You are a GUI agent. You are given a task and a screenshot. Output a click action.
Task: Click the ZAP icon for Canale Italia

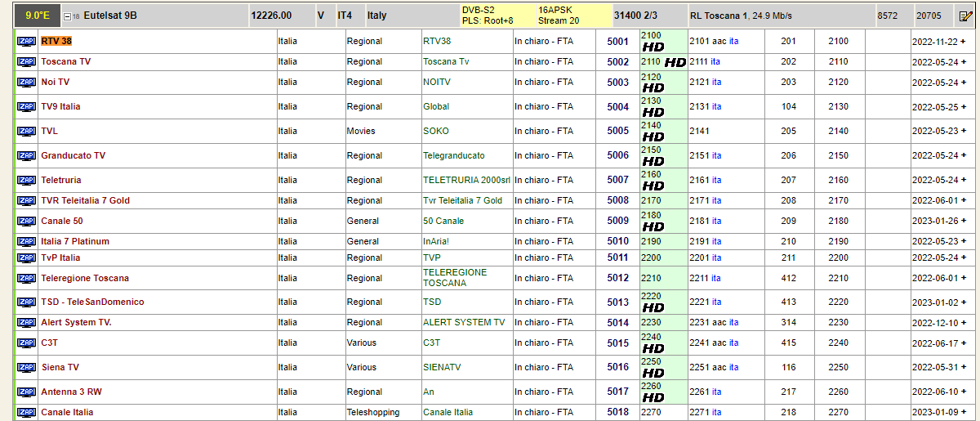26,412
